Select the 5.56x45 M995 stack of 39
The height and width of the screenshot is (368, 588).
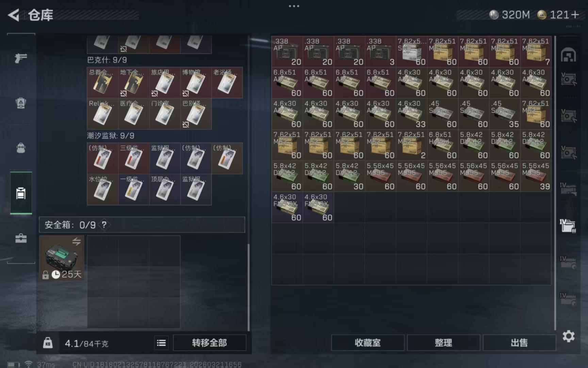[536, 176]
